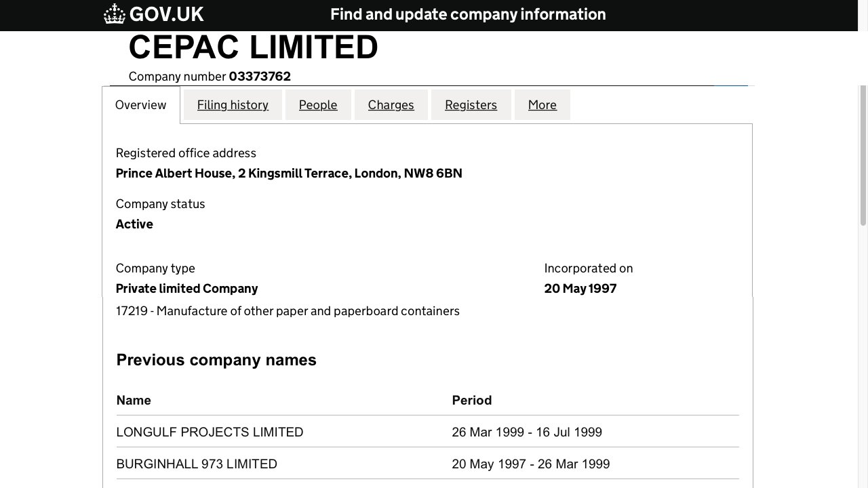Click the Active company status value
The image size is (868, 488).
pos(134,224)
